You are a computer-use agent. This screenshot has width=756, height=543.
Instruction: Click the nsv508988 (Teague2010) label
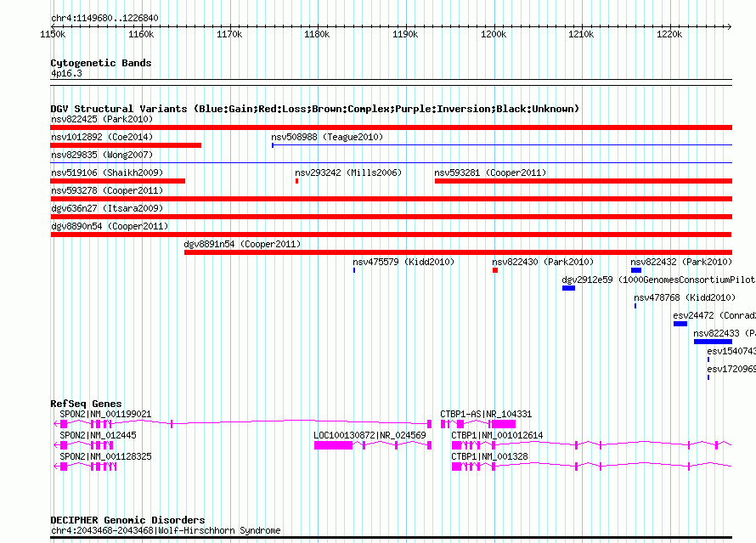point(327,137)
